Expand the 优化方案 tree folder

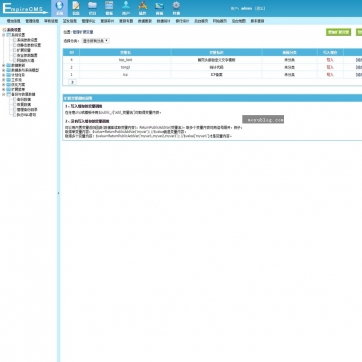4,85
